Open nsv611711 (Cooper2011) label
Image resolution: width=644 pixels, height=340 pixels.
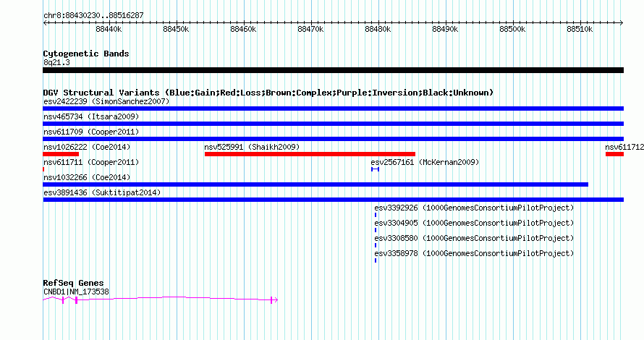[x=91, y=162]
